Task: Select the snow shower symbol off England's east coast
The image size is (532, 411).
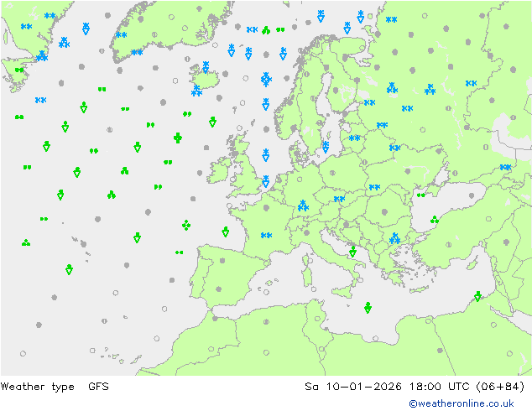Action: (x=266, y=181)
